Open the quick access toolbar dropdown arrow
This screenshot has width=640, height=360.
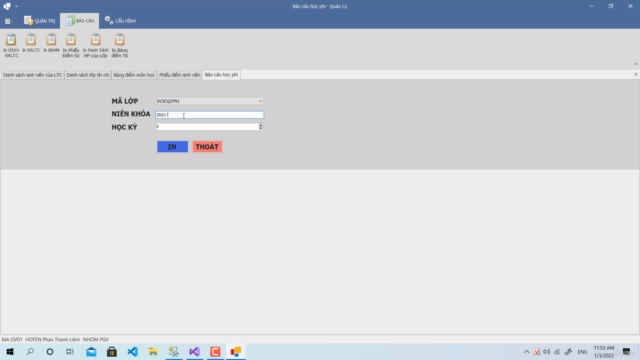[x=16, y=6]
